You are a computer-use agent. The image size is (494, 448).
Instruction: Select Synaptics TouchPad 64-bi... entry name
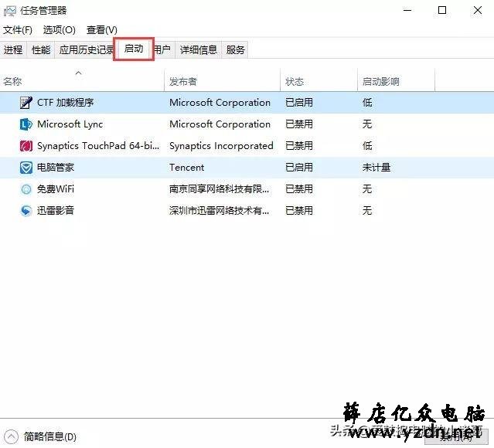pos(98,146)
